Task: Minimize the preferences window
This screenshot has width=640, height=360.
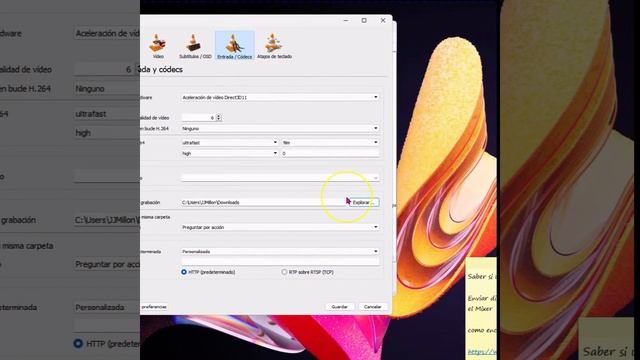Action: click(x=346, y=20)
